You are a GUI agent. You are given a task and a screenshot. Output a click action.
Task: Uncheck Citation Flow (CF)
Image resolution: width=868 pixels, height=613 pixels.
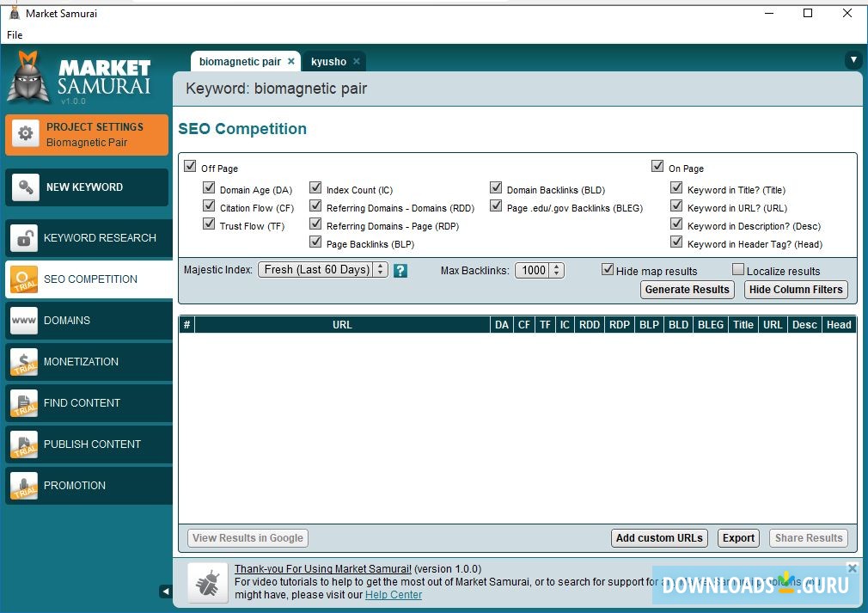[x=209, y=205]
